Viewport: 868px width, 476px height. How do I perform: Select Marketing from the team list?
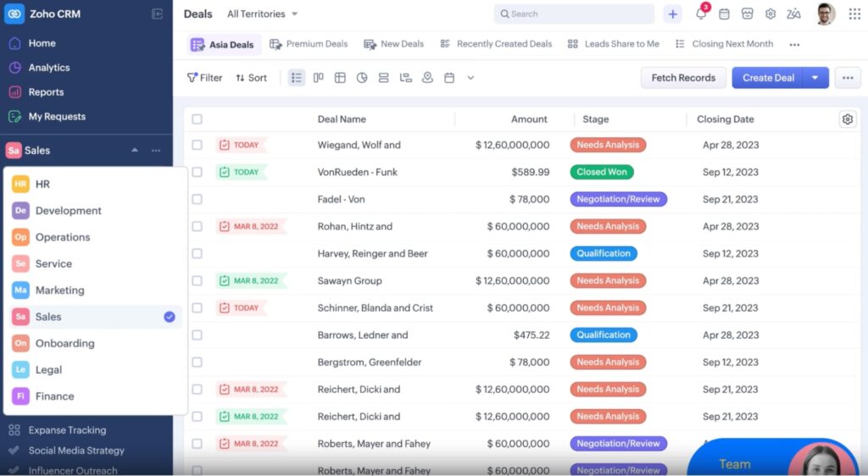(59, 291)
